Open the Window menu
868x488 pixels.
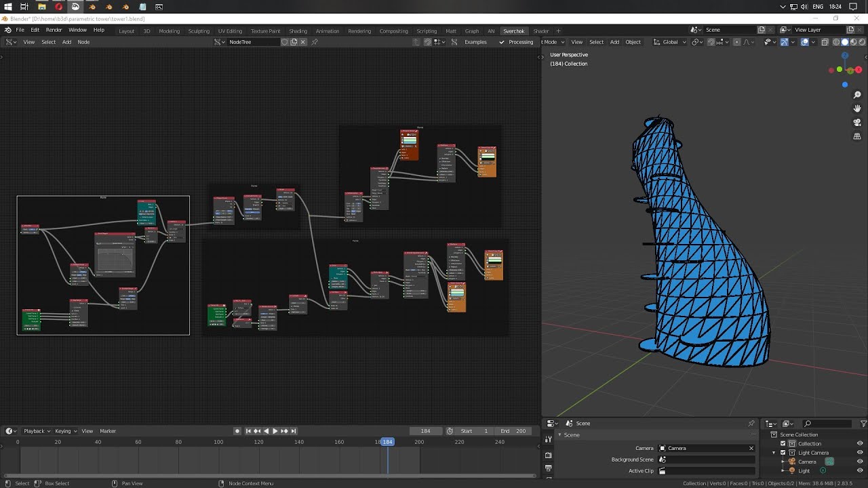(x=77, y=30)
